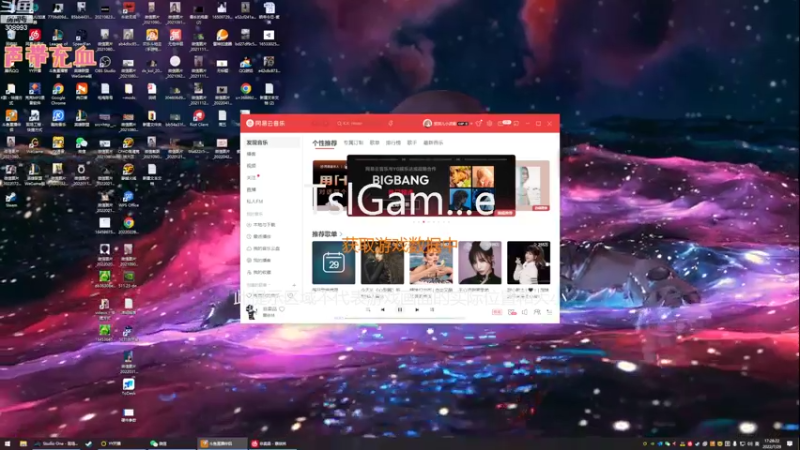Open Riot Client desktop icon
Screen dimensions: 800x450
click(x=199, y=118)
